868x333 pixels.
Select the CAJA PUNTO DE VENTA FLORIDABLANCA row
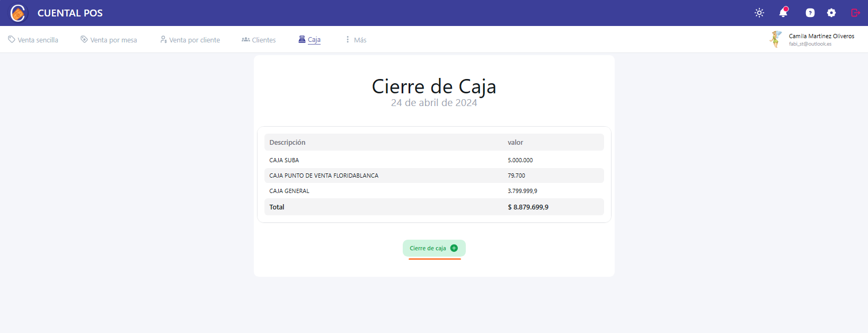pyautogui.click(x=433, y=176)
